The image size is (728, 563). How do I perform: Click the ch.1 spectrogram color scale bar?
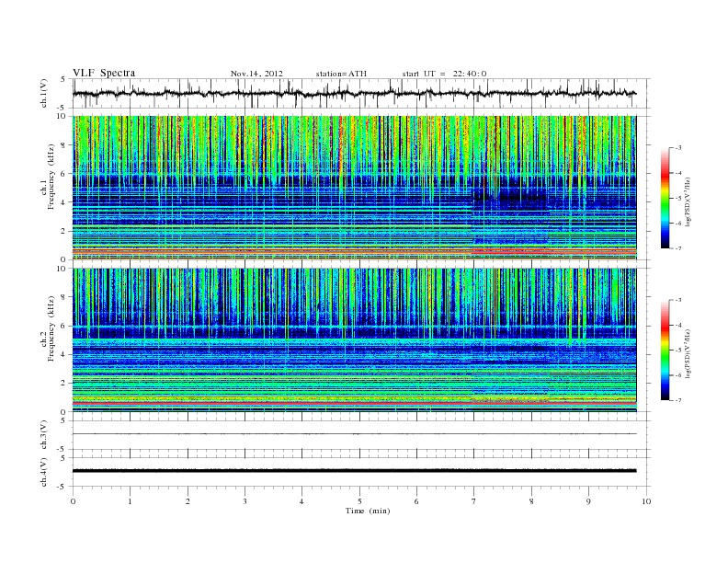(x=665, y=199)
